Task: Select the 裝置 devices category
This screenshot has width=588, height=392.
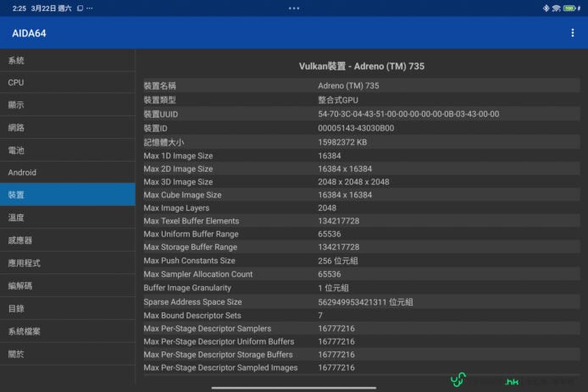Action: point(67,195)
